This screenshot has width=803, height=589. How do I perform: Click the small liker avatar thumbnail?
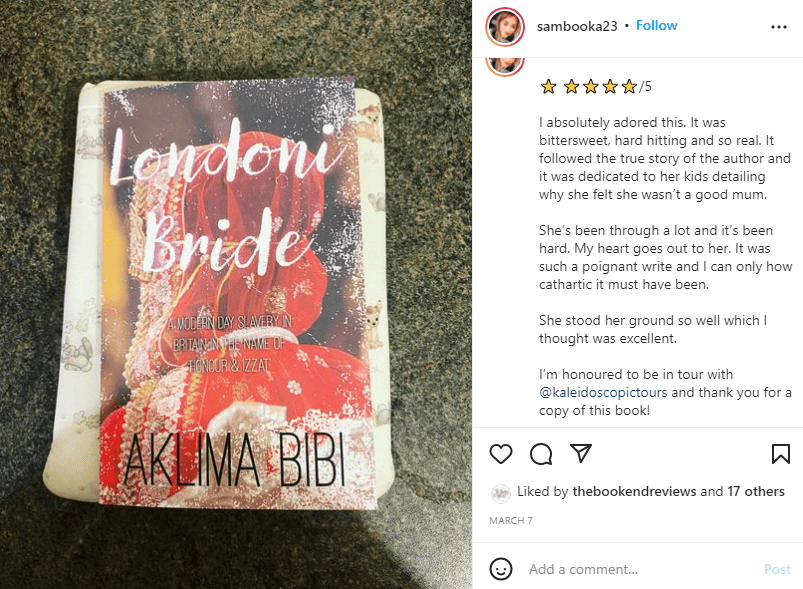(x=500, y=492)
